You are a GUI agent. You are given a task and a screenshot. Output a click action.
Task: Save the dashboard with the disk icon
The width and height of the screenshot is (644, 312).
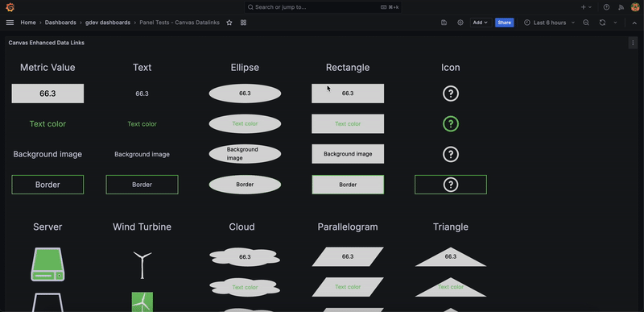[444, 23]
